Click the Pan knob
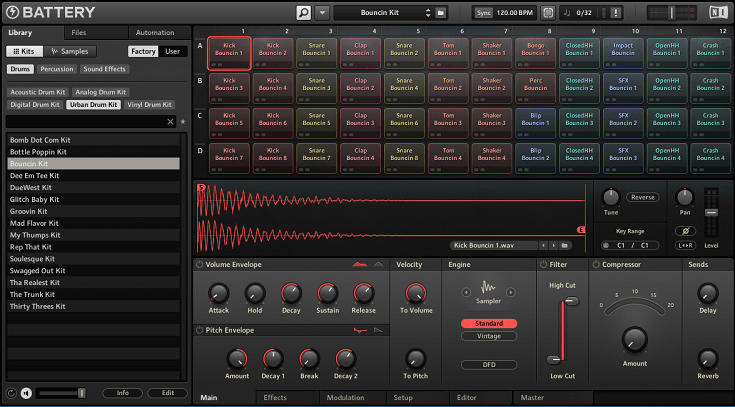Screen dimensions: 735x407 685,197
